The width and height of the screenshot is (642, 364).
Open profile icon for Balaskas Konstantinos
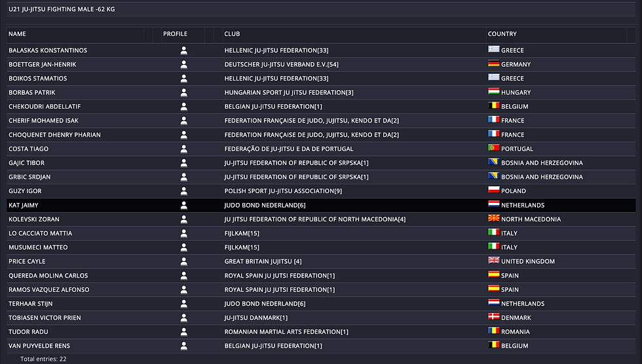(184, 50)
